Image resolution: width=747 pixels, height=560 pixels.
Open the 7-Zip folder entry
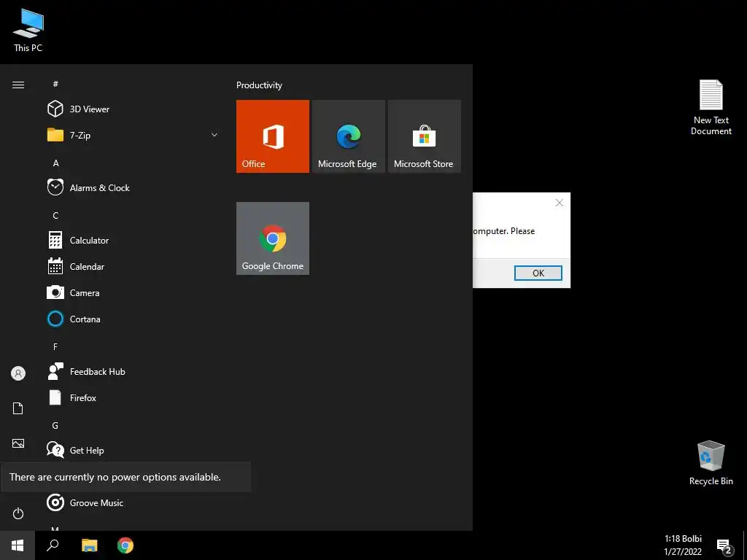pyautogui.click(x=133, y=135)
